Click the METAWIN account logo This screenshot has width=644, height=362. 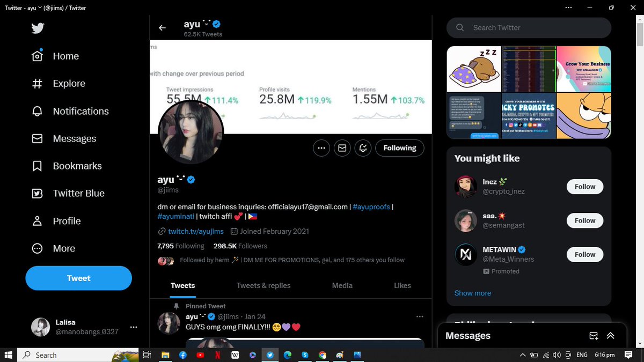pyautogui.click(x=466, y=254)
